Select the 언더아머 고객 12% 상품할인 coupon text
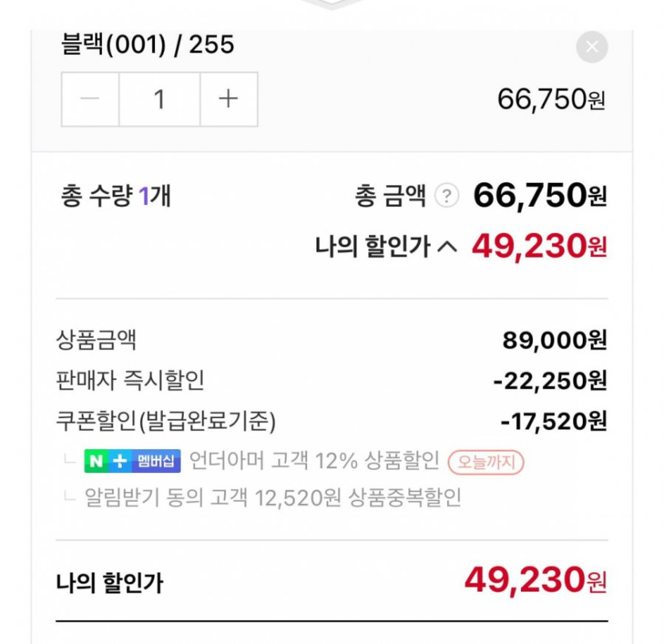The height and width of the screenshot is (644, 664). coord(314,460)
